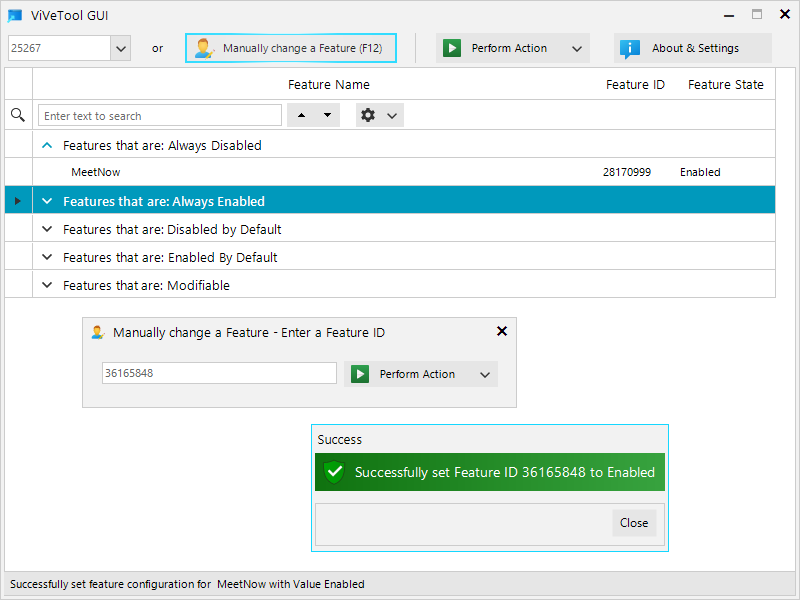Viewport: 800px width, 600px height.
Task: Minimize the ViVeTool GUI window
Action: tap(729, 16)
